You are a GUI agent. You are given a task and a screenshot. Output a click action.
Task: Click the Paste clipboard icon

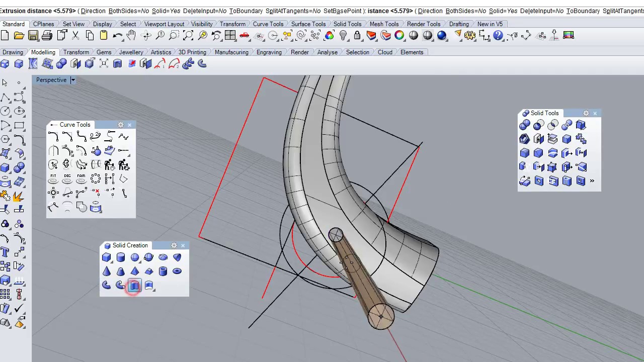click(x=104, y=35)
